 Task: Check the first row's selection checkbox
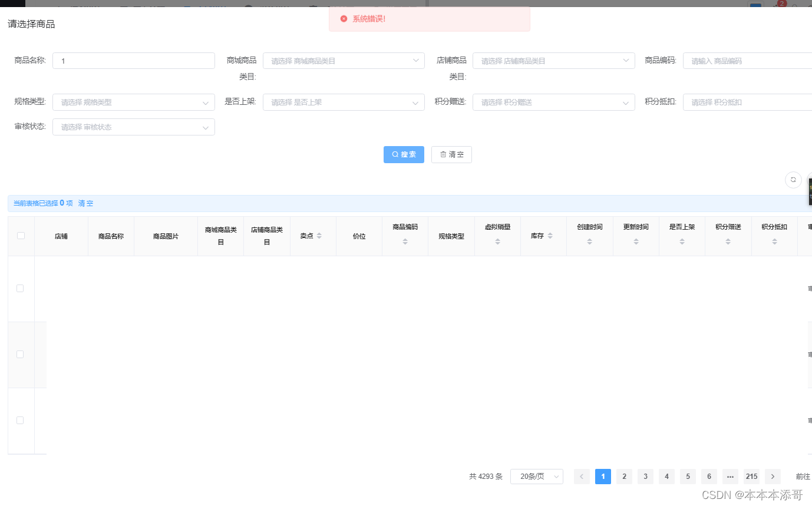click(19, 288)
